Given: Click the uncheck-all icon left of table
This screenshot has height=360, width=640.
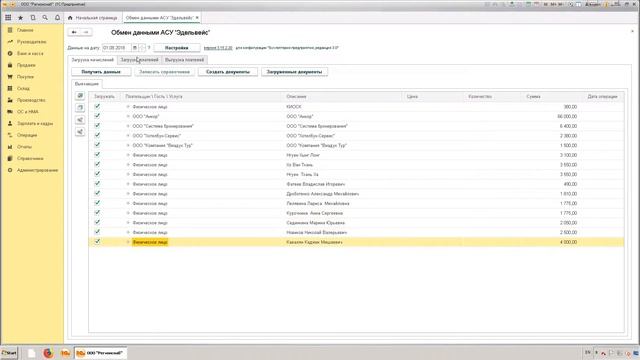Looking at the screenshot, I should coord(80,108).
